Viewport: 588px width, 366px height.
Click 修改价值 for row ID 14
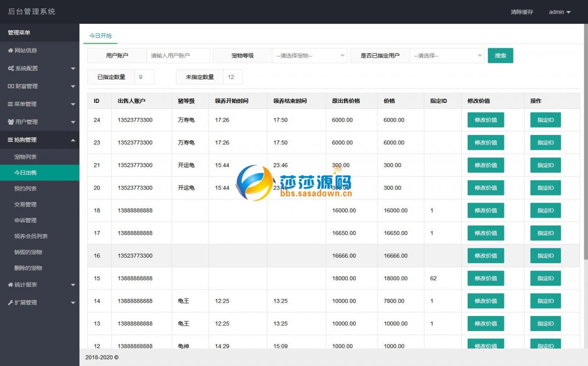click(x=486, y=301)
